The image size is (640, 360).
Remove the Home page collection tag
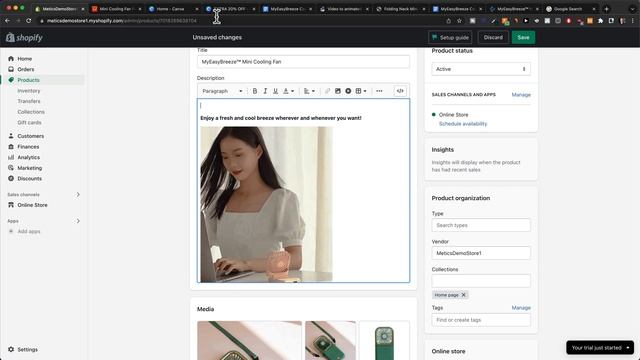coord(463,295)
